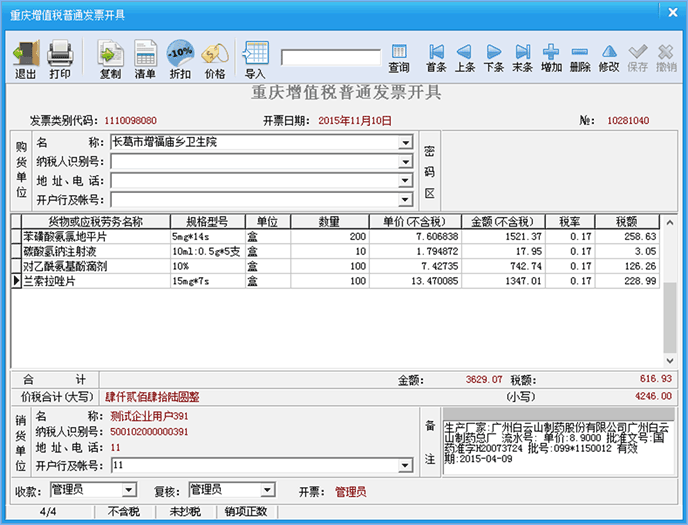Click the status bar entry 不含税
Image resolution: width=688 pixels, height=525 pixels.
(124, 511)
